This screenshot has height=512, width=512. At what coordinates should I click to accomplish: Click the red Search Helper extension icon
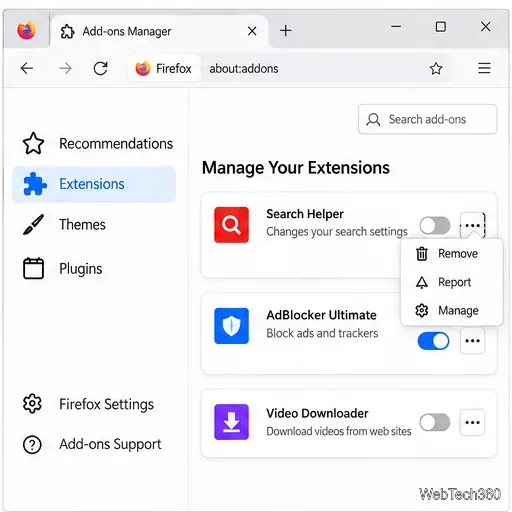[x=231, y=225]
